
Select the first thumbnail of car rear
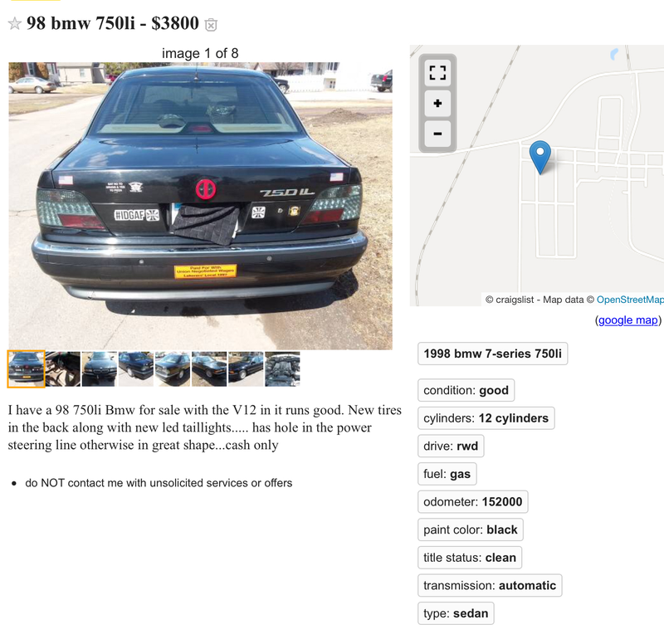[26, 368]
